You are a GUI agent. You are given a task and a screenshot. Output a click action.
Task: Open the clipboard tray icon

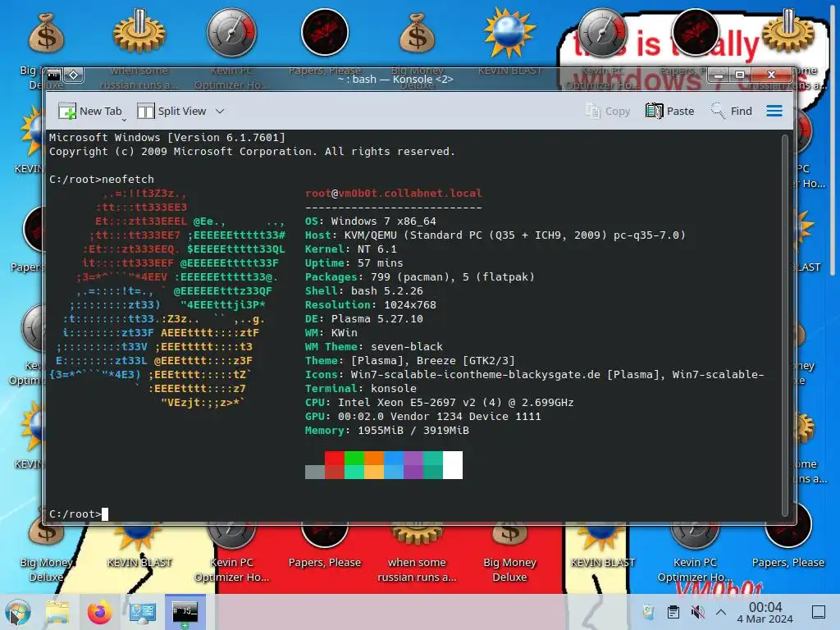(x=673, y=612)
